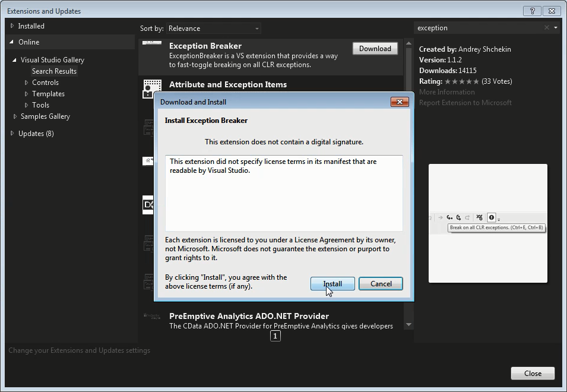This screenshot has width=567, height=392.
Task: Expand the Updates (8) category
Action: pos(12,134)
